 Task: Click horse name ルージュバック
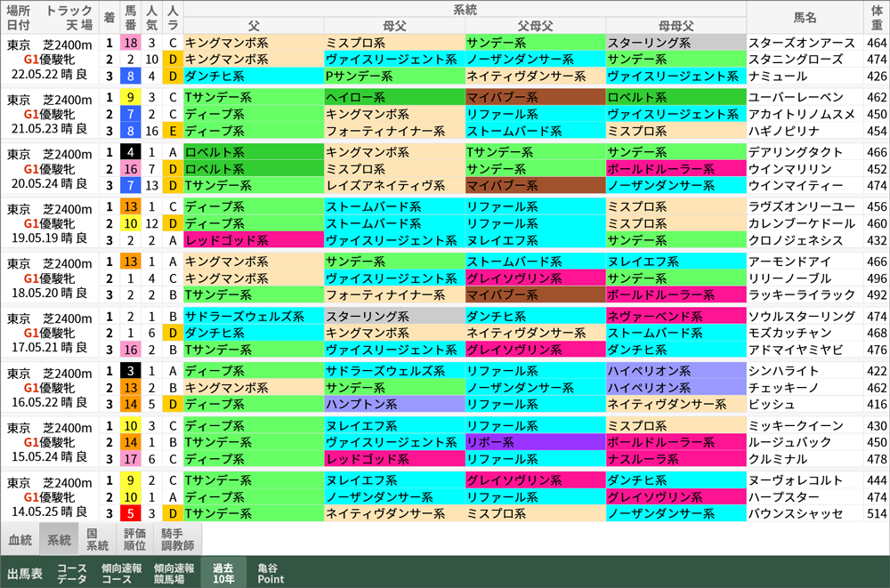click(789, 442)
